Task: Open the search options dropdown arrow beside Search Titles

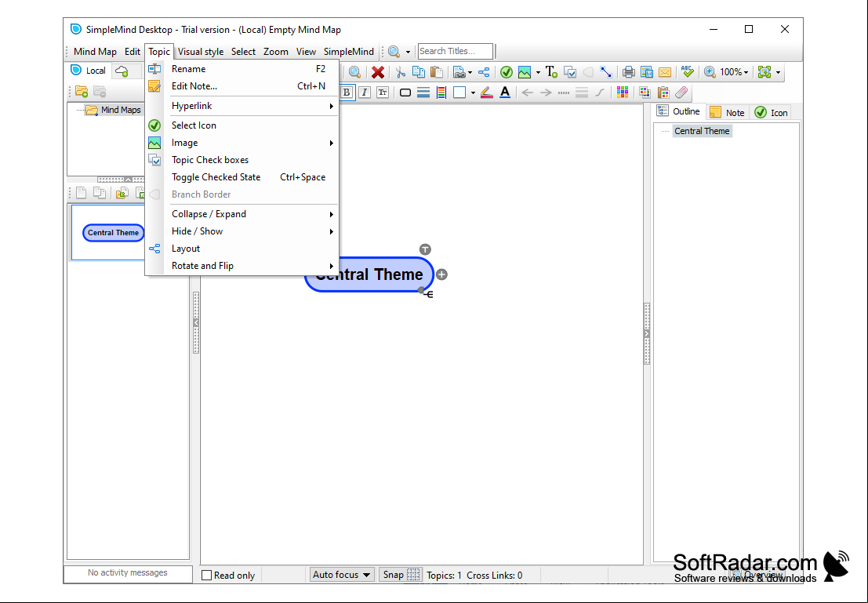Action: pyautogui.click(x=408, y=52)
